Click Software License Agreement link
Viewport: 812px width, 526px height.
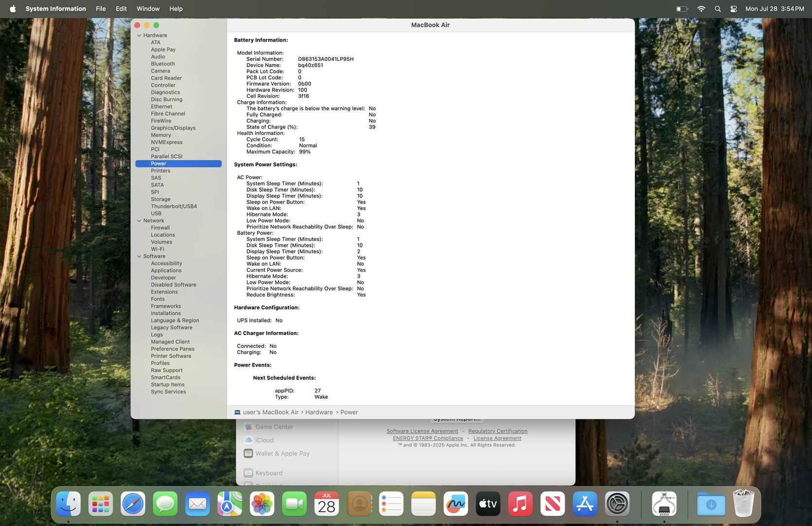(422, 431)
